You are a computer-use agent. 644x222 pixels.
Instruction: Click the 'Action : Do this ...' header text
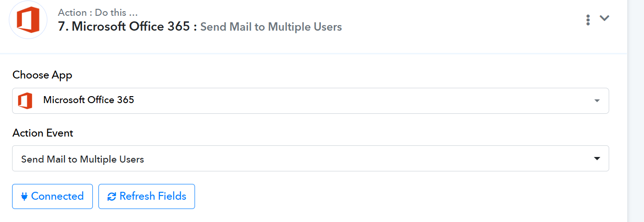[x=98, y=13]
